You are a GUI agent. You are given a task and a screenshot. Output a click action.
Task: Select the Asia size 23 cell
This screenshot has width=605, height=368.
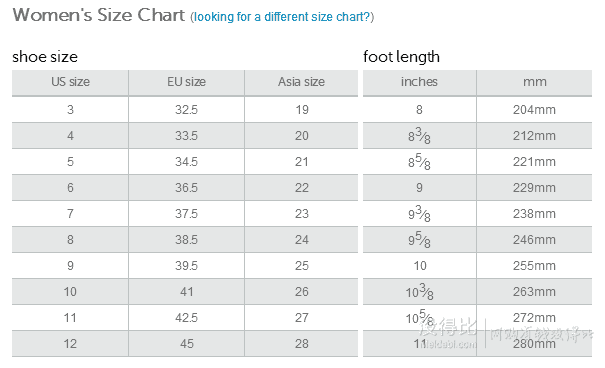pos(301,214)
